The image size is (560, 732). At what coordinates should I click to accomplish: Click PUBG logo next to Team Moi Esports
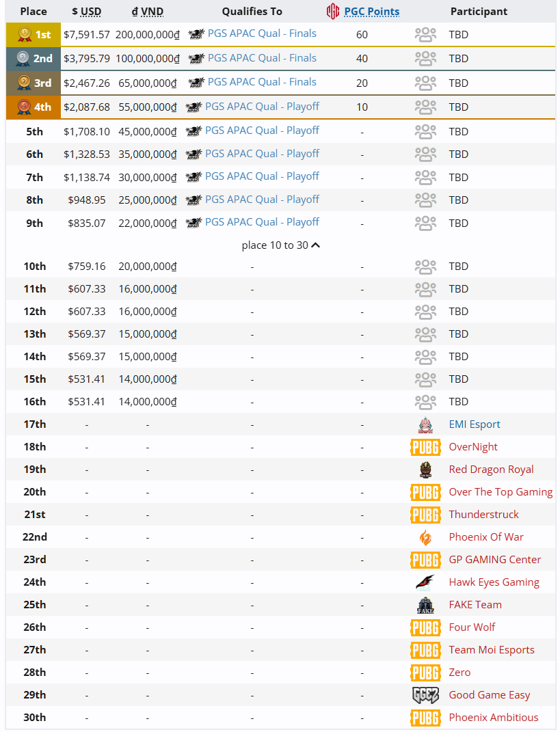click(425, 650)
